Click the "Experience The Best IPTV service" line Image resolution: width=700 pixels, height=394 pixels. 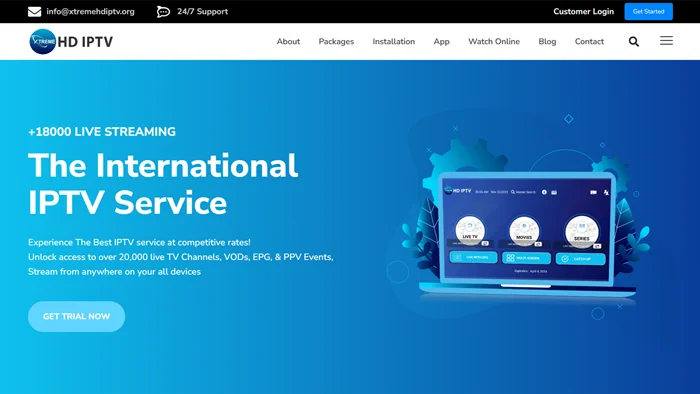[139, 242]
